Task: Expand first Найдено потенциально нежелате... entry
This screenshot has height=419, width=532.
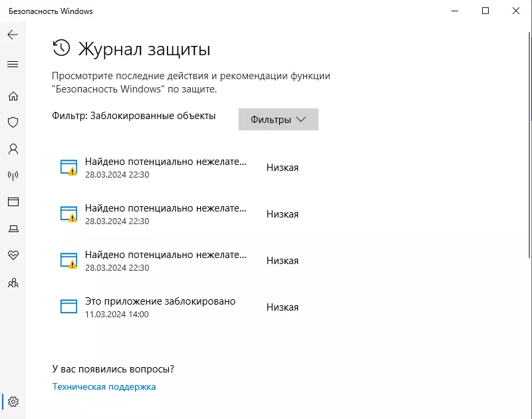Action: (x=180, y=168)
